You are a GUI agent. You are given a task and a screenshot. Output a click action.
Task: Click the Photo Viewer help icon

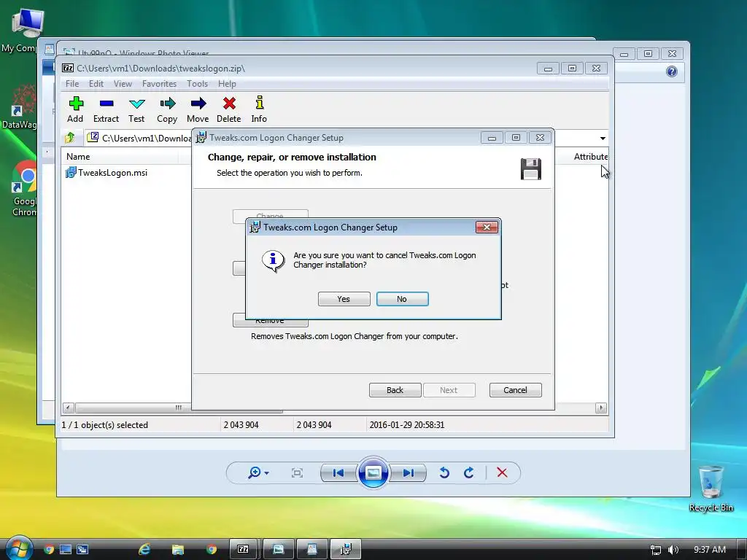(x=672, y=71)
